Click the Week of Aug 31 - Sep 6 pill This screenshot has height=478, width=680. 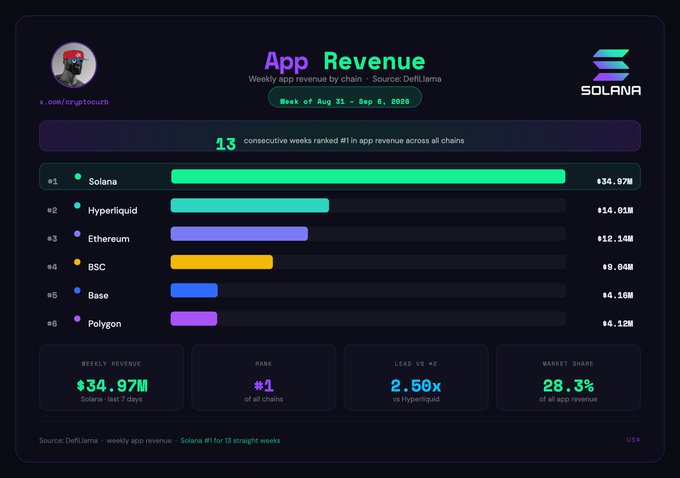(345, 98)
